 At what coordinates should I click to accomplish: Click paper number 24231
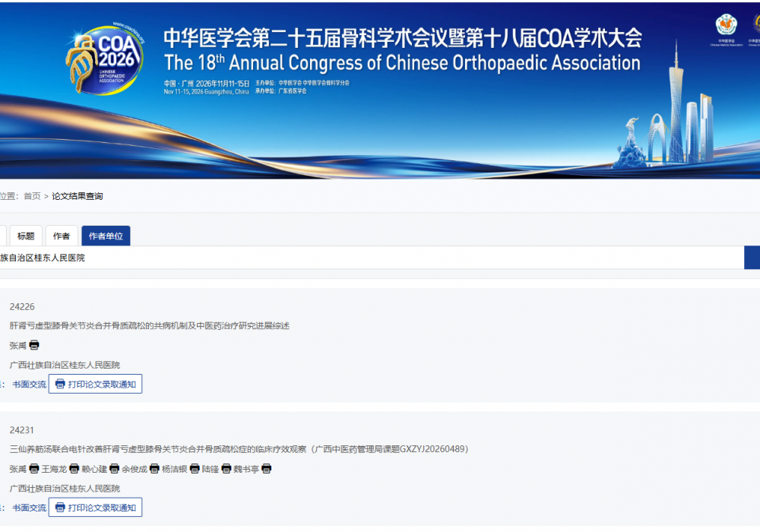pyautogui.click(x=22, y=429)
